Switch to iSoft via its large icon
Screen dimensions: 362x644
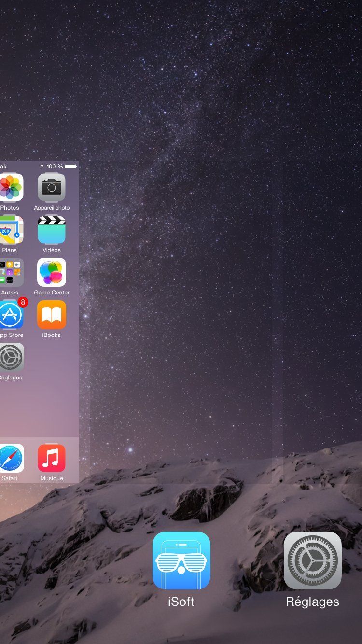(181, 560)
